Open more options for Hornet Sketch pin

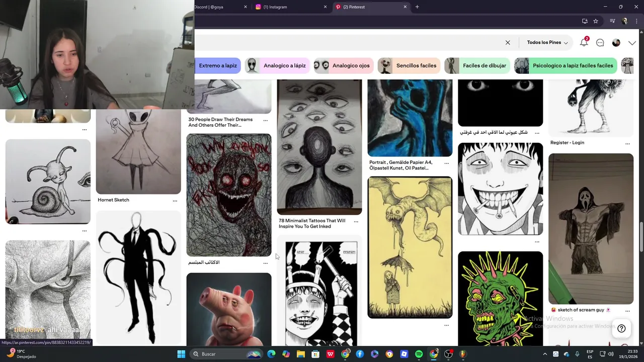(x=175, y=201)
